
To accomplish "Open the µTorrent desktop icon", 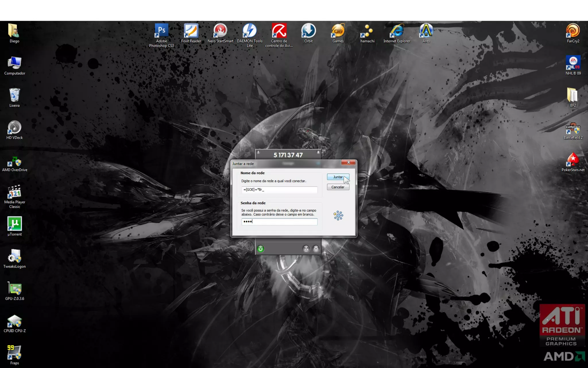I will [15, 224].
